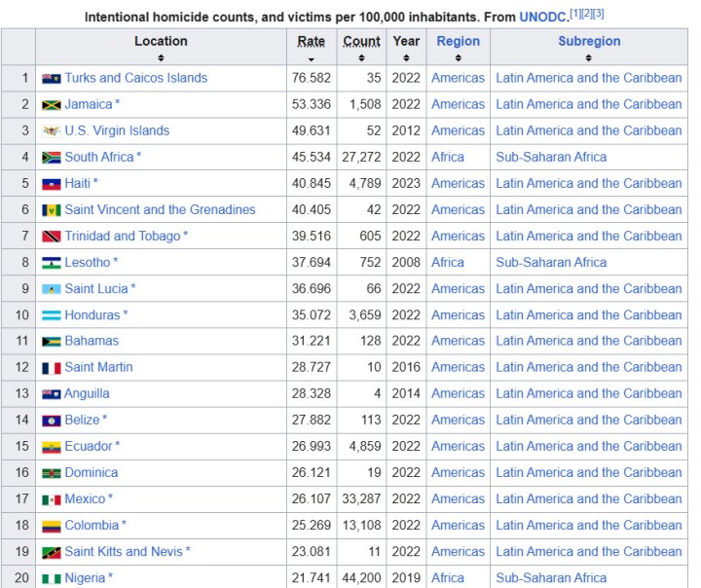Click the U.S. Virgin Islands flag icon

tap(52, 131)
